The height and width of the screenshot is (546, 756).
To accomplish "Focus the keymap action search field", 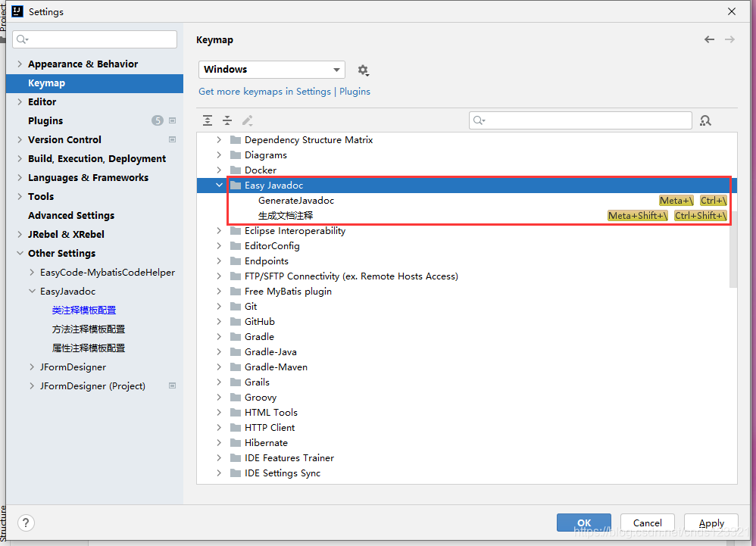I will [x=580, y=120].
